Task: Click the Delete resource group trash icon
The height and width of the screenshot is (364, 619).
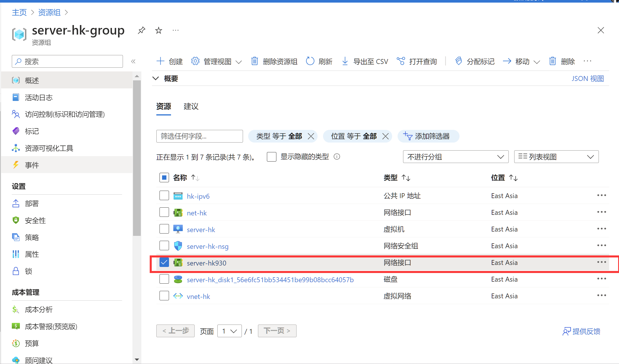Action: pos(255,61)
